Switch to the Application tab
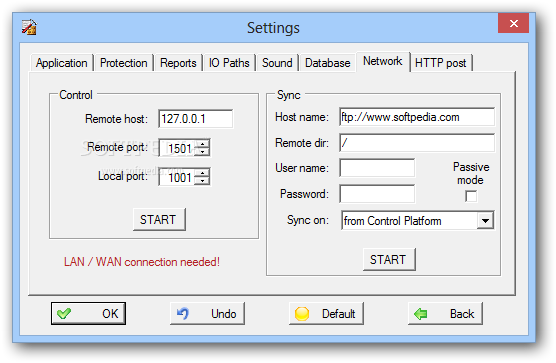The image size is (556, 363). 62,63
